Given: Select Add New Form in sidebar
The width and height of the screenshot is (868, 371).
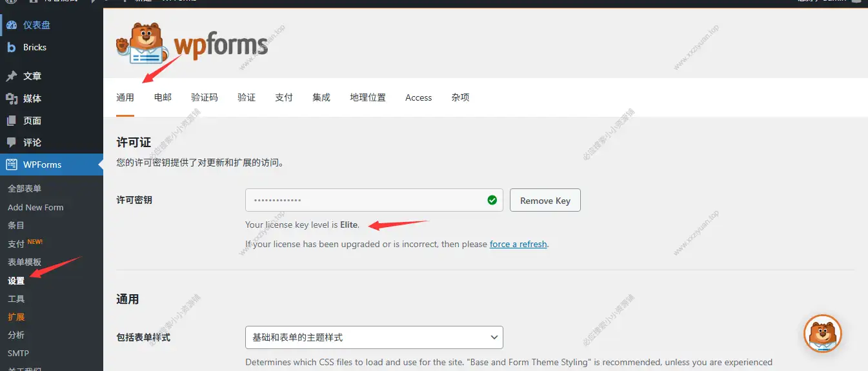Looking at the screenshot, I should [35, 207].
